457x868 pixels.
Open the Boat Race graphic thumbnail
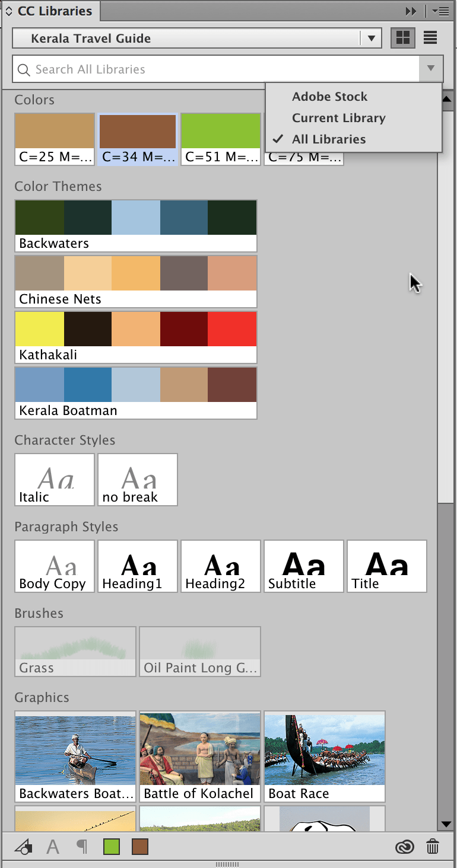coord(324,750)
